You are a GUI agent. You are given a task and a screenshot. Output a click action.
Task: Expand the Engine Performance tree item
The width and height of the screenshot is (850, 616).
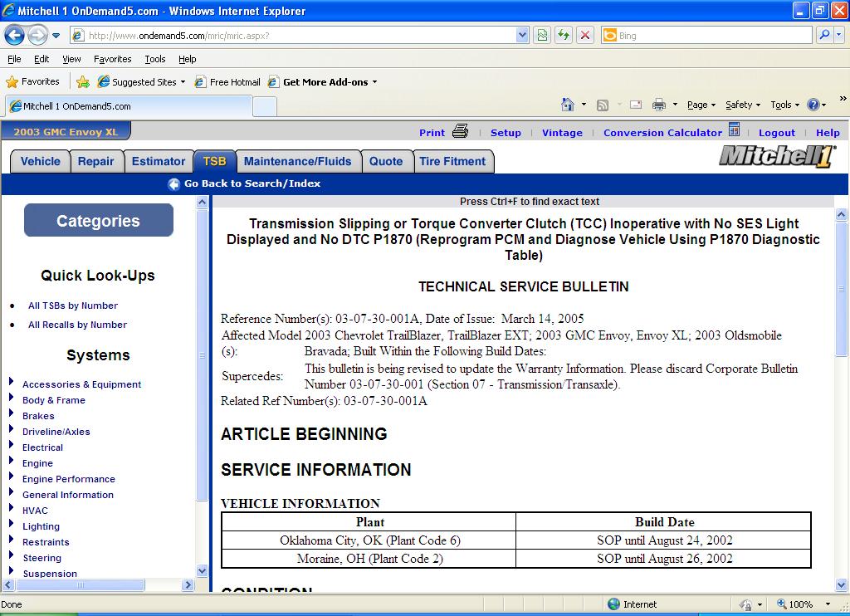coord(11,476)
